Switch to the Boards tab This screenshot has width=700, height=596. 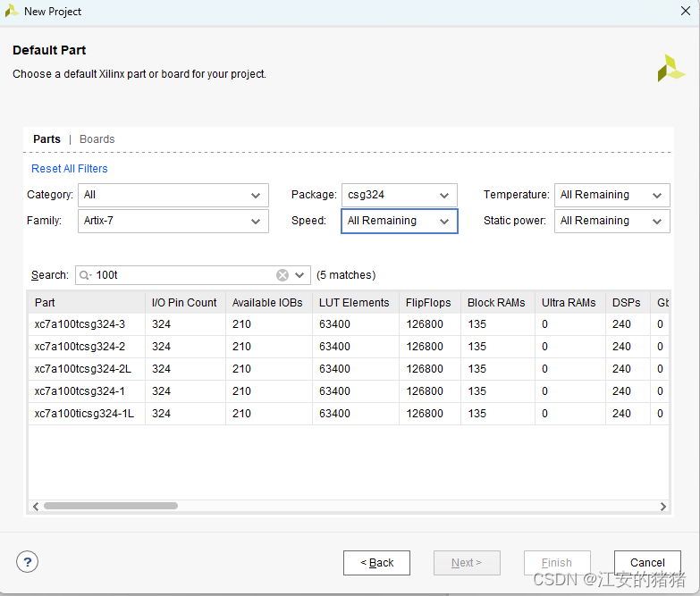click(x=97, y=139)
